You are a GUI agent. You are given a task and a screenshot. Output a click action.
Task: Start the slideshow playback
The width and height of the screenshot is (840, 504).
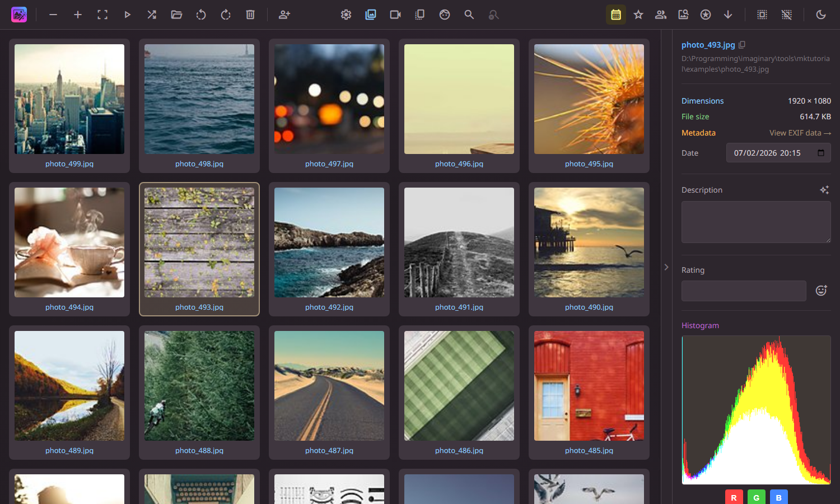(x=127, y=15)
